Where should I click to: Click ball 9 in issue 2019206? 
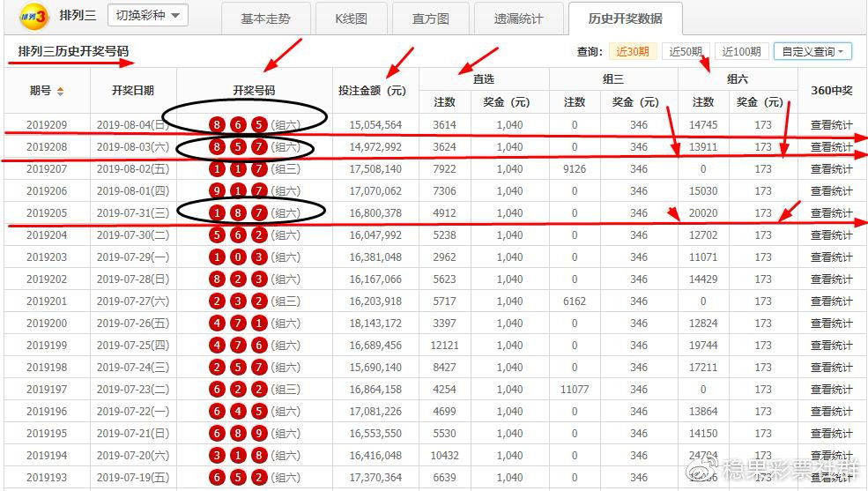pyautogui.click(x=217, y=191)
